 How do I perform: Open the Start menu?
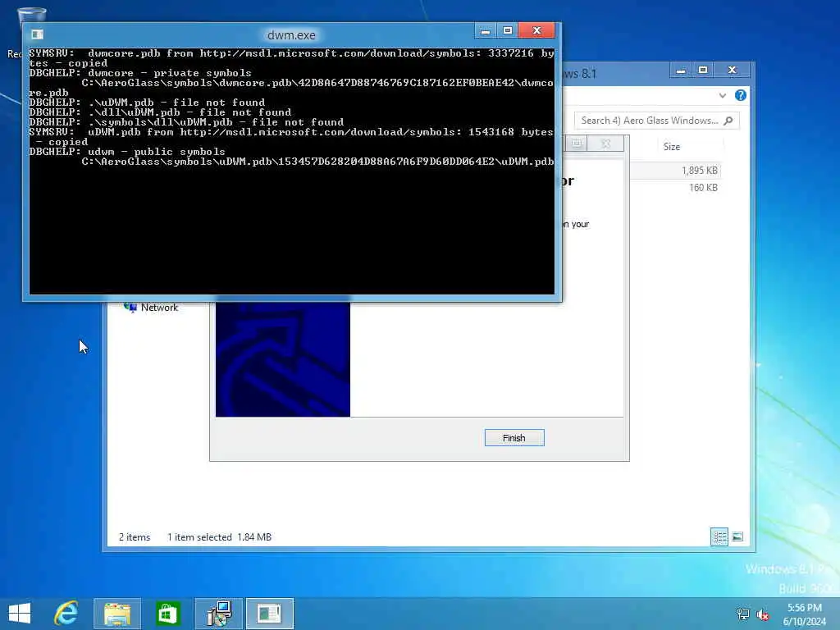point(20,614)
